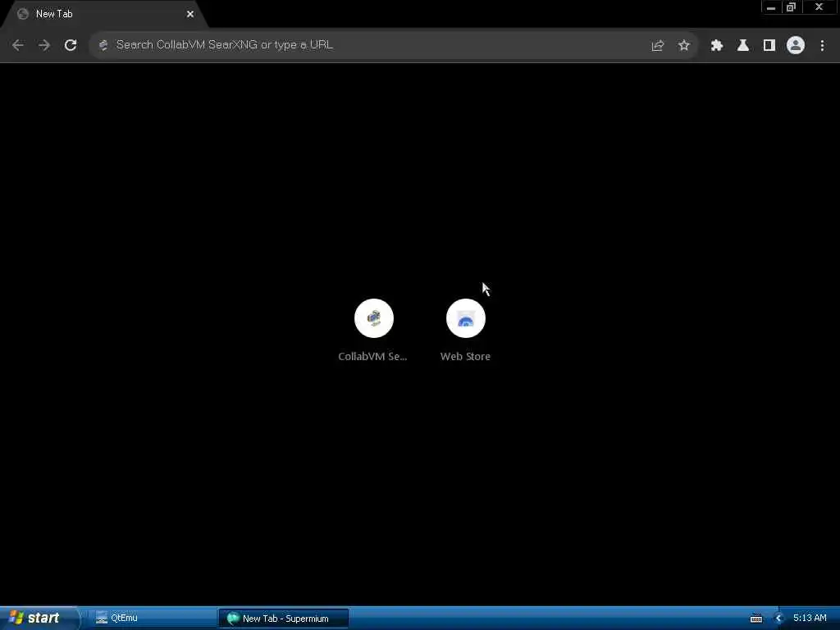
Task: Restore down the browser window
Action: tap(792, 7)
